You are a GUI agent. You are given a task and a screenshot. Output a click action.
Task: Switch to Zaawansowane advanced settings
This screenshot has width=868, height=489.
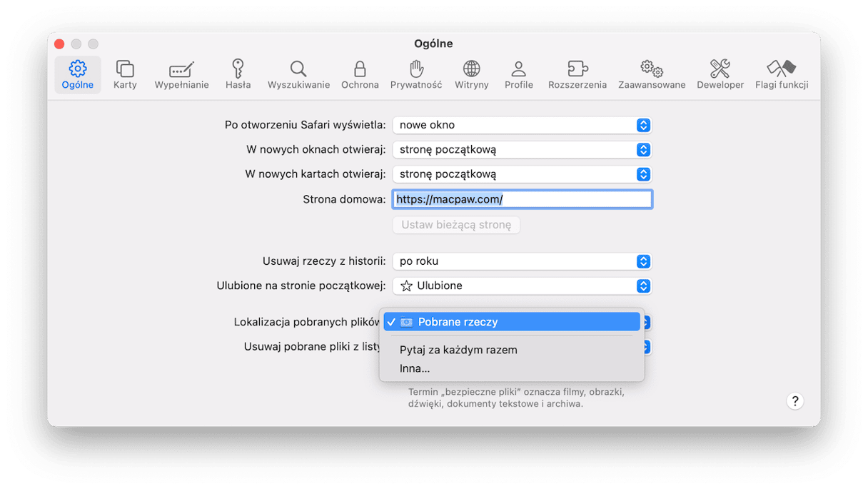[651, 75]
